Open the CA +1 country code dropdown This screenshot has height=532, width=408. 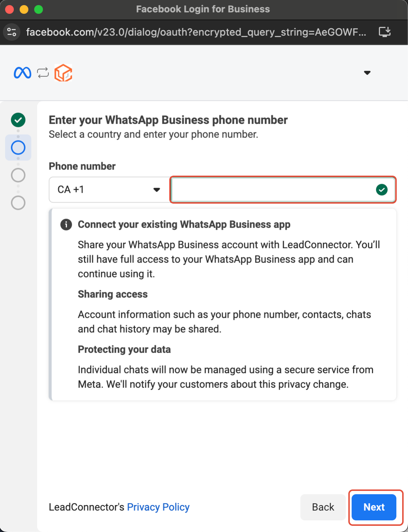[x=109, y=189]
